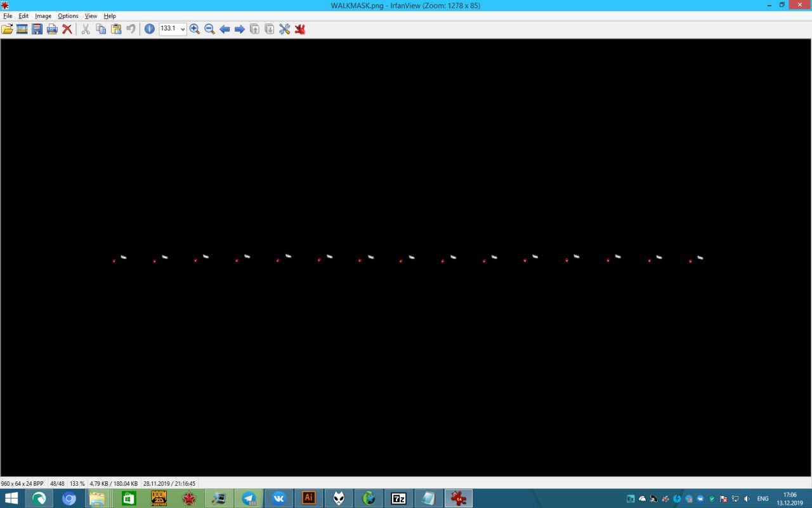Launch Doom 2D Forever from the taskbar
812x508 pixels.
159,498
